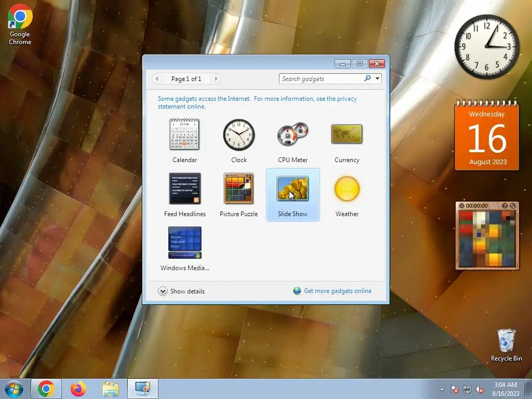532x399 pixels.
Task: Shuffle the picture puzzle gadget tiles
Action: [x=512, y=206]
